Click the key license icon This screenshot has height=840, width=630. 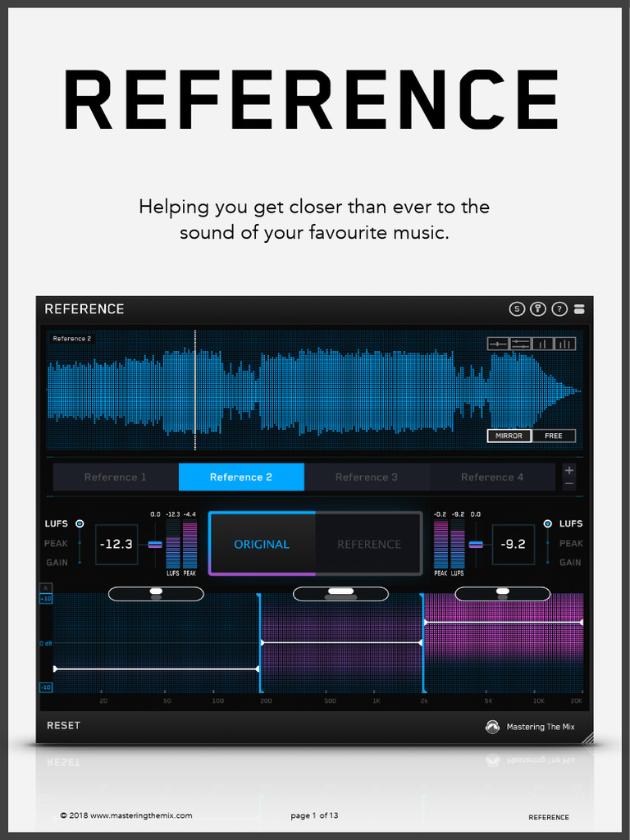(x=538, y=309)
